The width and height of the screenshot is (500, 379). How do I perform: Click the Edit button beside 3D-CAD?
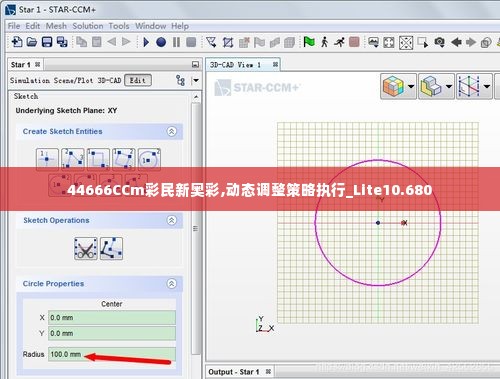138,80
